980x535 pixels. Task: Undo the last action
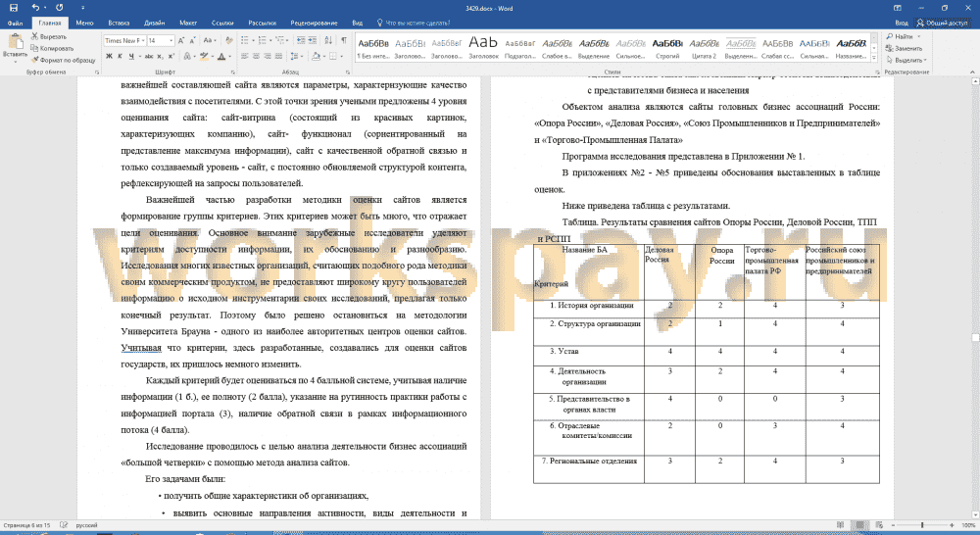(x=35, y=8)
